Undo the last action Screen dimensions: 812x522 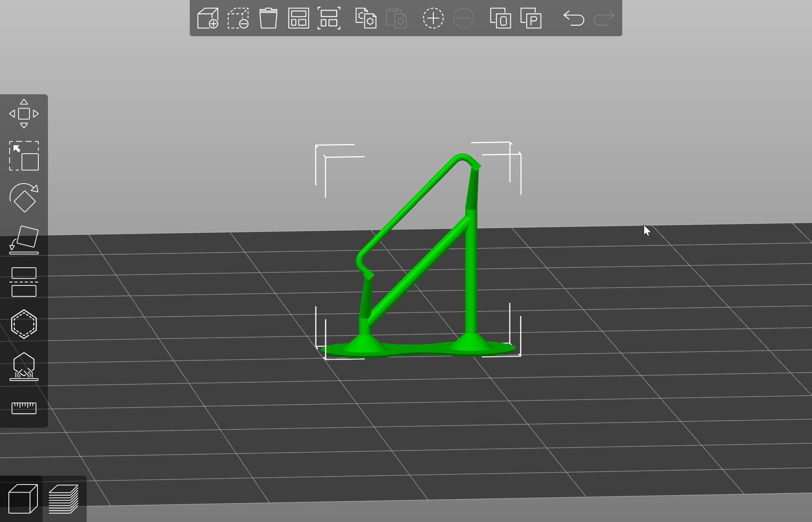tap(573, 19)
